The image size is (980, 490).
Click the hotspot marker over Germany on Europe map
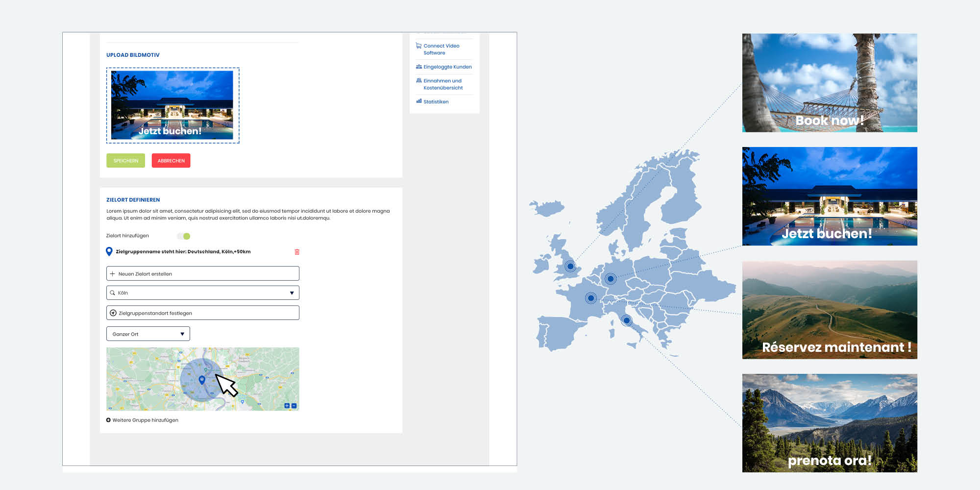point(610,279)
